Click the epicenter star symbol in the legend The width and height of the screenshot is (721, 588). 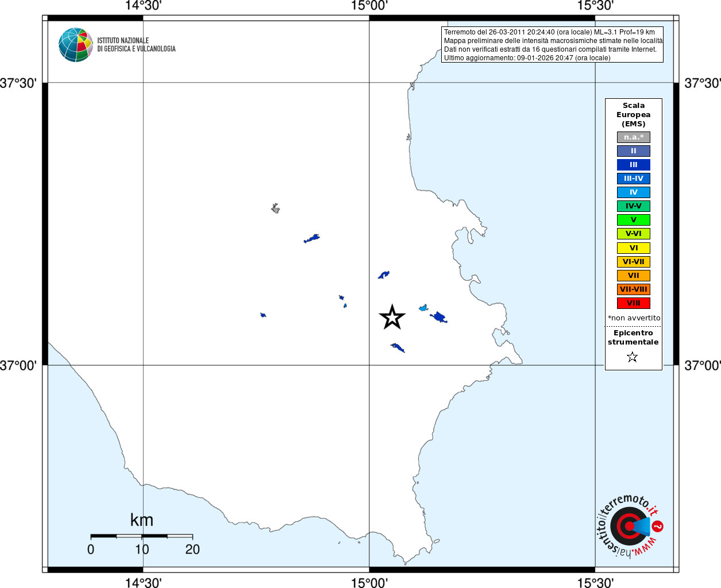pos(633,357)
